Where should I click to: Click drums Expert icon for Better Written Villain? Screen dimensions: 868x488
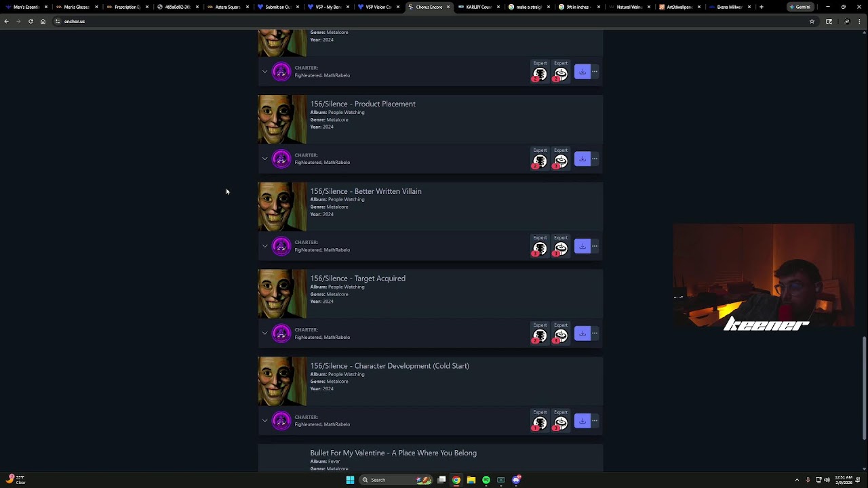pyautogui.click(x=560, y=249)
